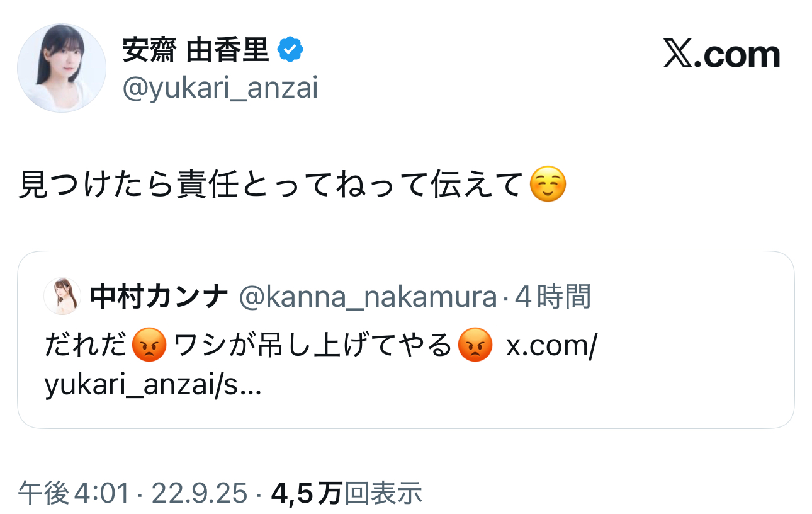Viewport: 812px width, 514px height.
Task: Click the blue verified badge next to 安齋 由香里
Action: pyautogui.click(x=290, y=50)
